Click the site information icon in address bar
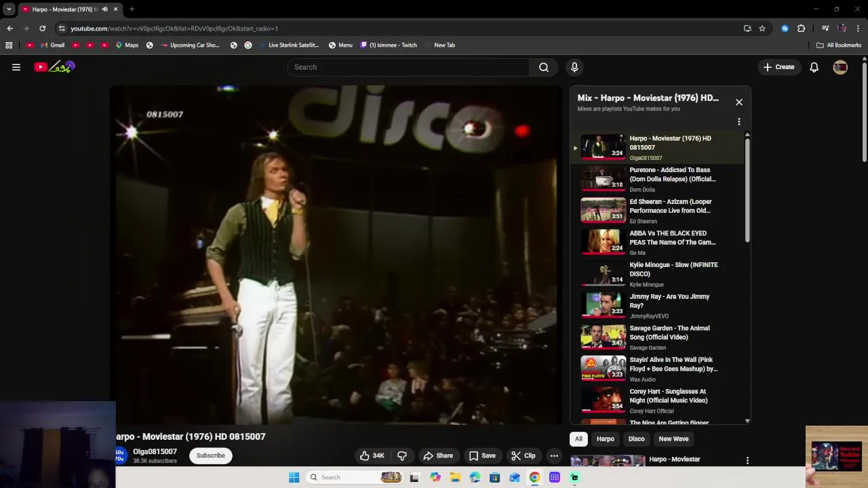 62,28
